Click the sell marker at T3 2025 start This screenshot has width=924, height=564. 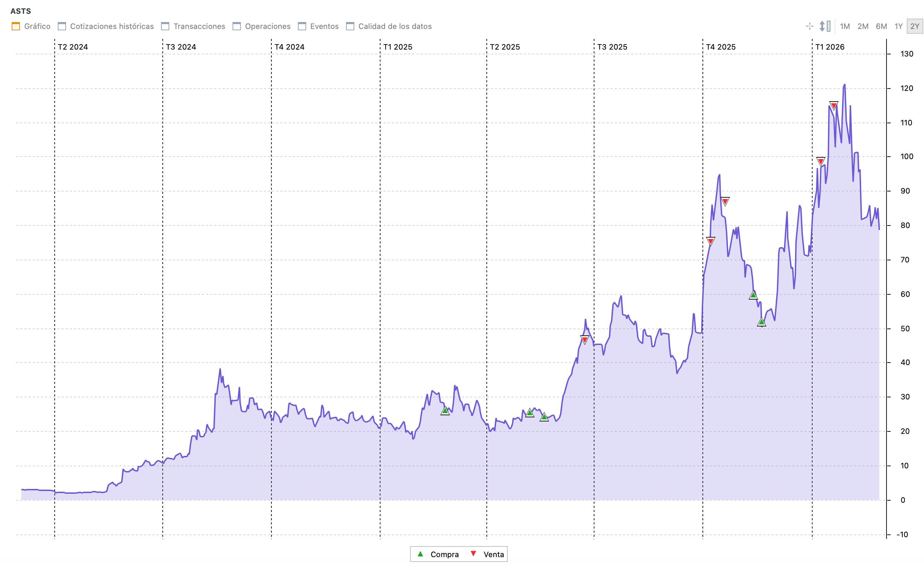[584, 340]
